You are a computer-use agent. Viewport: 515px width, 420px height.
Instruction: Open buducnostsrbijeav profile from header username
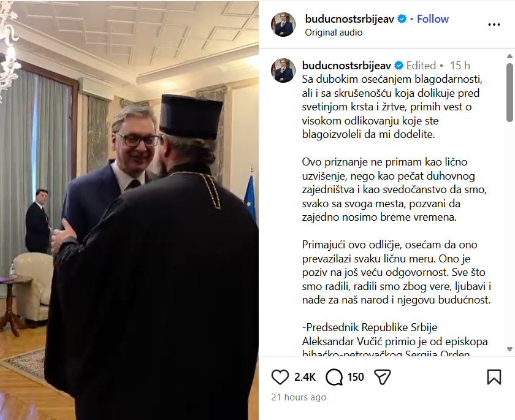pos(349,19)
